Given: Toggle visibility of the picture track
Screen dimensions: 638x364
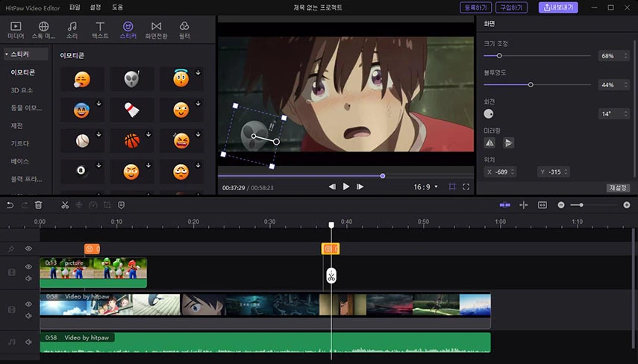Looking at the screenshot, I should pyautogui.click(x=28, y=267).
